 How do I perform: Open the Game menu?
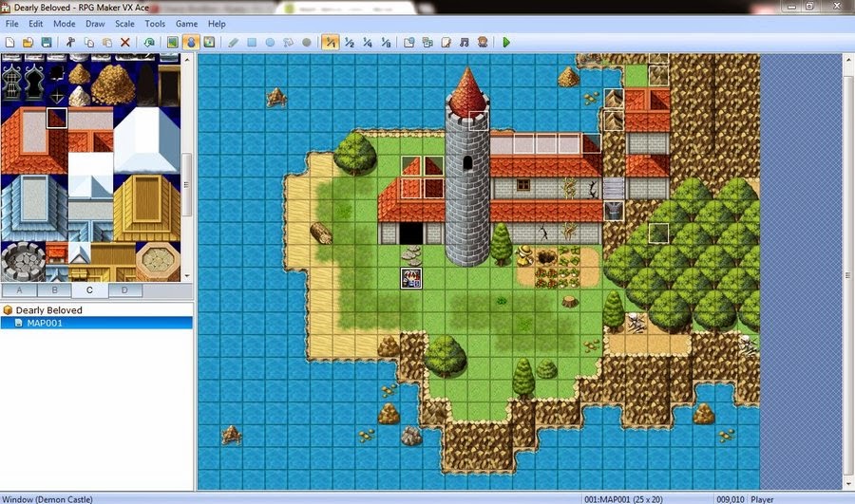pos(186,24)
